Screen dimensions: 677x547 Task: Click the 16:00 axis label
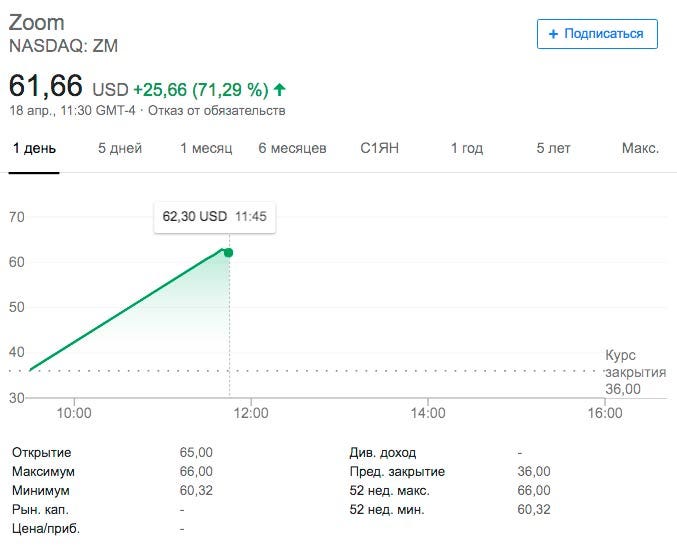pyautogui.click(x=605, y=413)
